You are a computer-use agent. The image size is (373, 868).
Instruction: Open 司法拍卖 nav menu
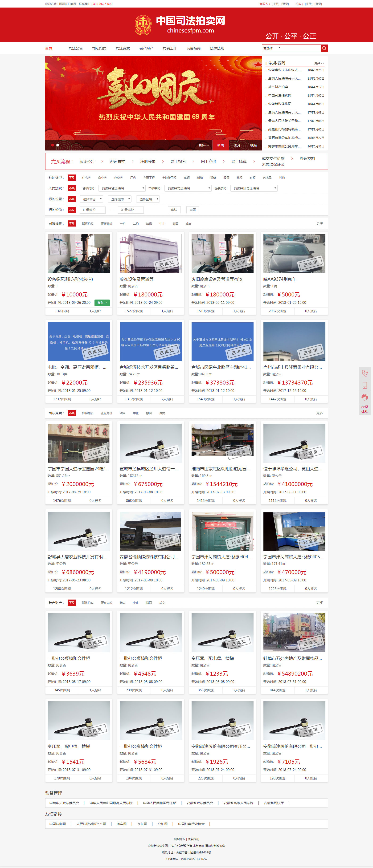[x=99, y=48]
